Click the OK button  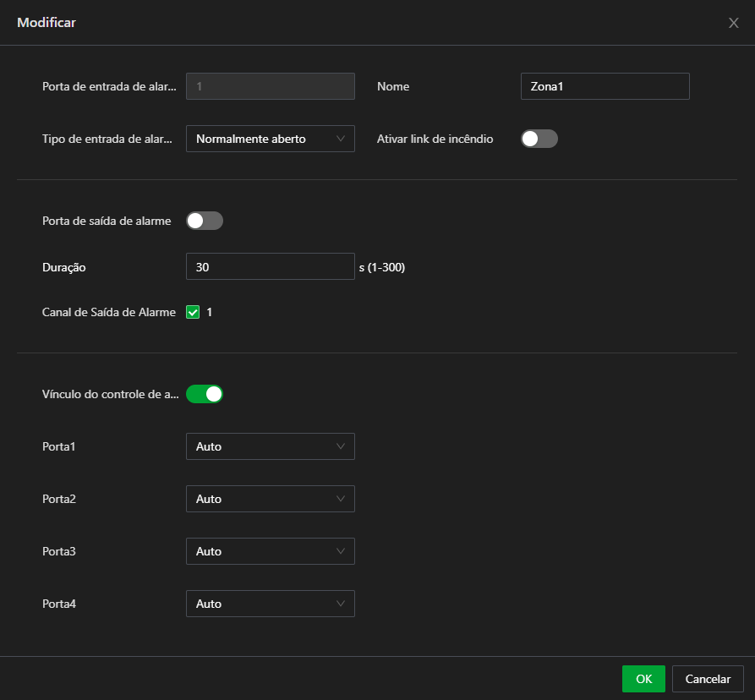(x=643, y=679)
